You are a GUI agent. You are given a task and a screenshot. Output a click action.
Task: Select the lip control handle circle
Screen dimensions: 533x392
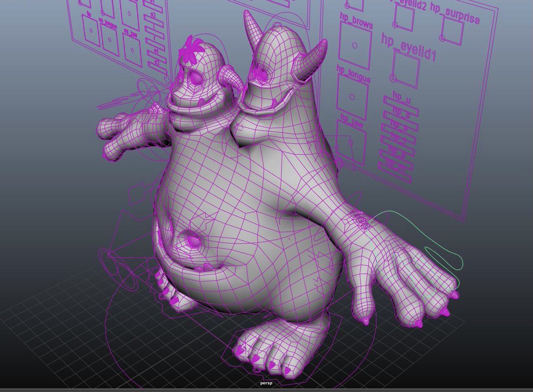[91, 30]
